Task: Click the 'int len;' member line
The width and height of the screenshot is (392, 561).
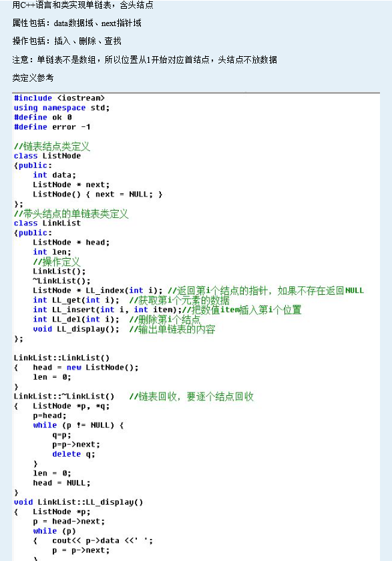Action: (x=52, y=252)
